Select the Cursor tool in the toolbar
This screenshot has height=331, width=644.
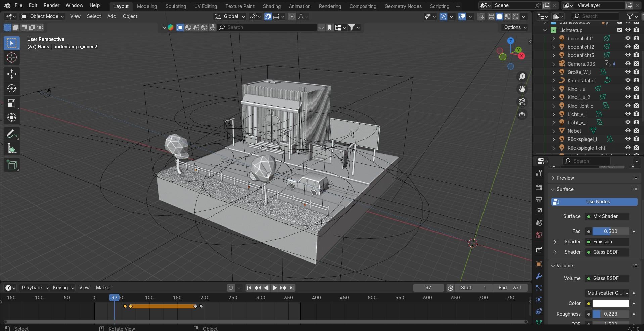[12, 57]
